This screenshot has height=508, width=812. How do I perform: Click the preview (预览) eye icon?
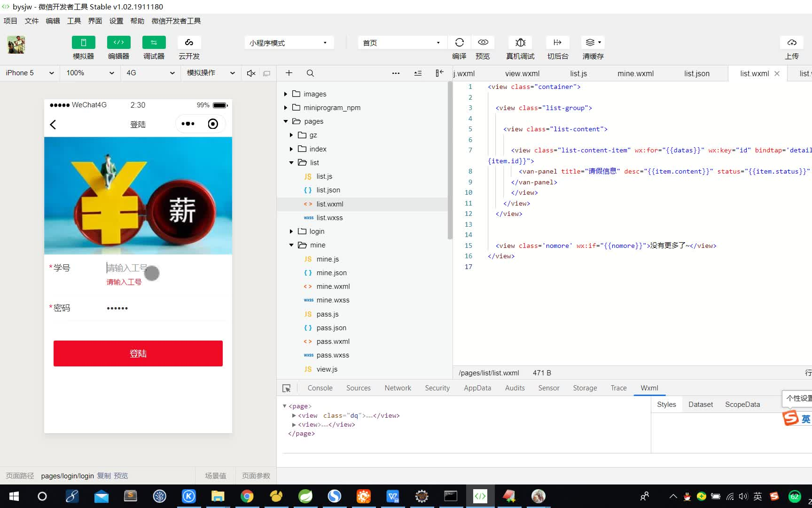click(x=483, y=42)
